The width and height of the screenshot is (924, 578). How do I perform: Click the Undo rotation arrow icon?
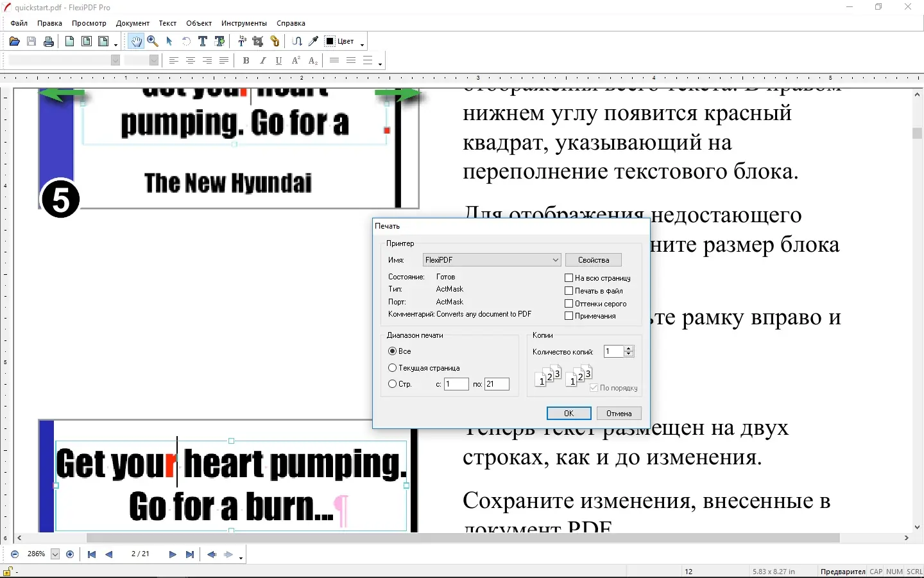(x=186, y=41)
